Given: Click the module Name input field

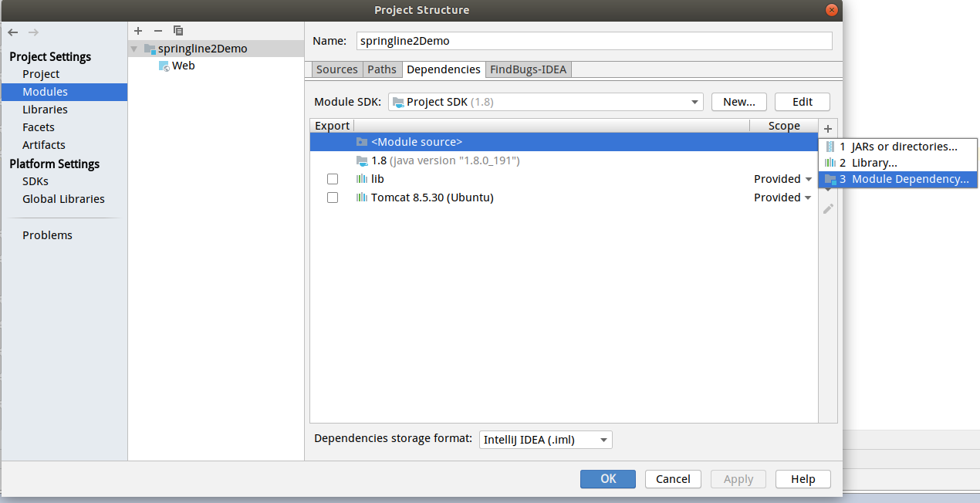Looking at the screenshot, I should [593, 41].
